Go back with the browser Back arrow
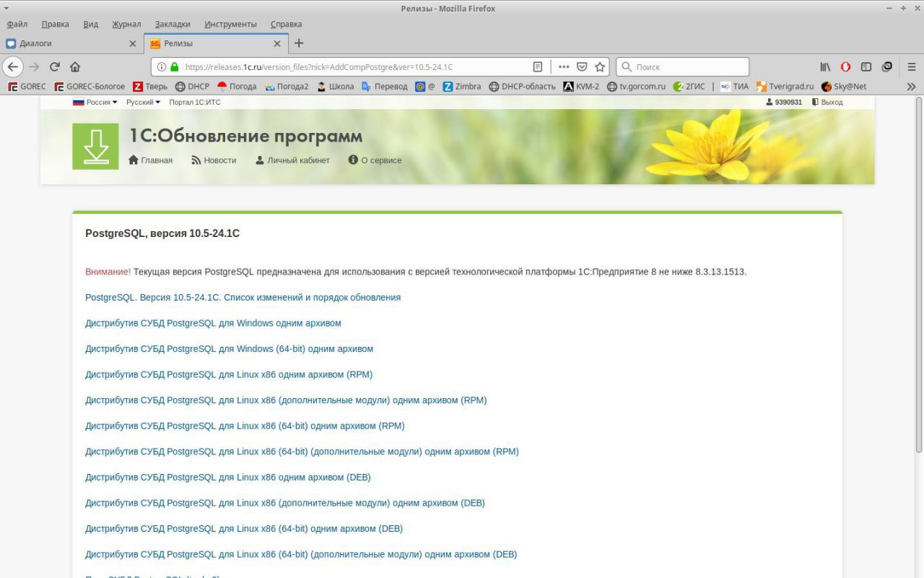 pyautogui.click(x=13, y=66)
